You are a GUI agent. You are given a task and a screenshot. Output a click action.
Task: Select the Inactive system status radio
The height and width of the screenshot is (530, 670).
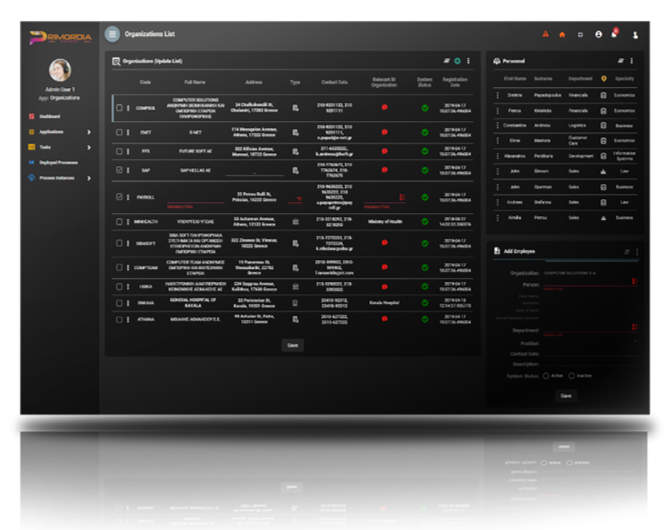tap(571, 376)
